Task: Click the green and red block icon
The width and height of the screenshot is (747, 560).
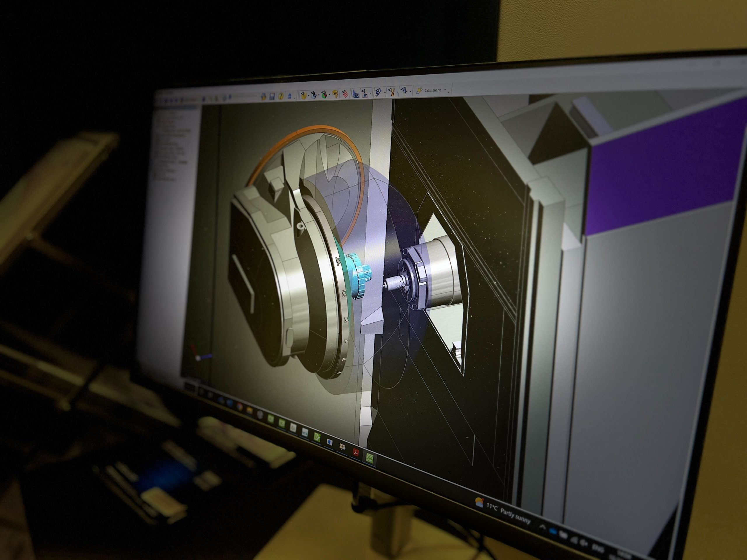Action: pos(324,96)
